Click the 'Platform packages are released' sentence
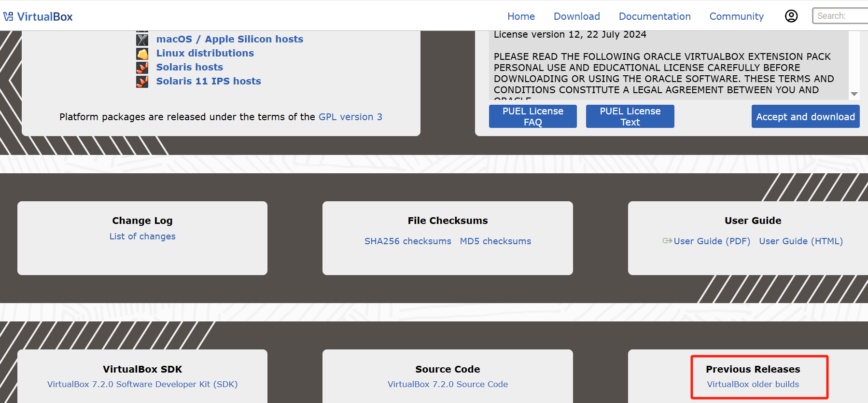 pyautogui.click(x=187, y=117)
